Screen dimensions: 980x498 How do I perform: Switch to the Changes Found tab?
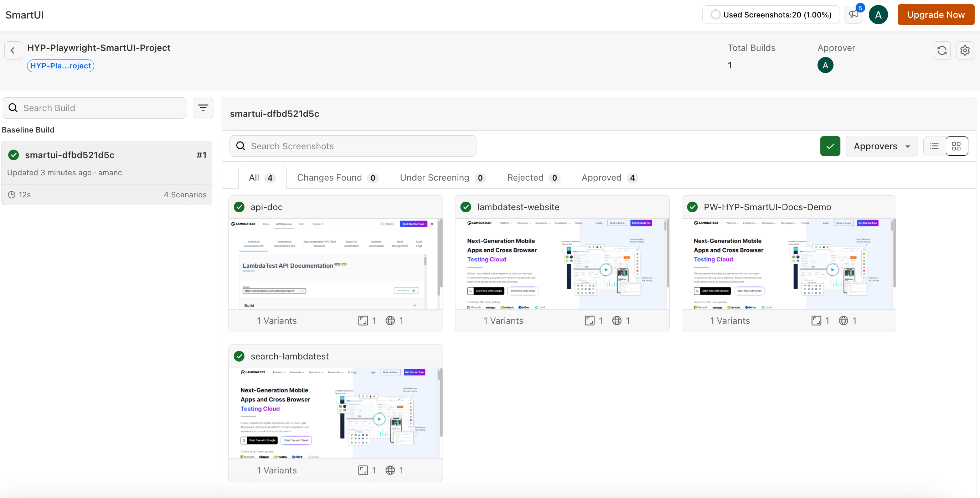click(337, 177)
